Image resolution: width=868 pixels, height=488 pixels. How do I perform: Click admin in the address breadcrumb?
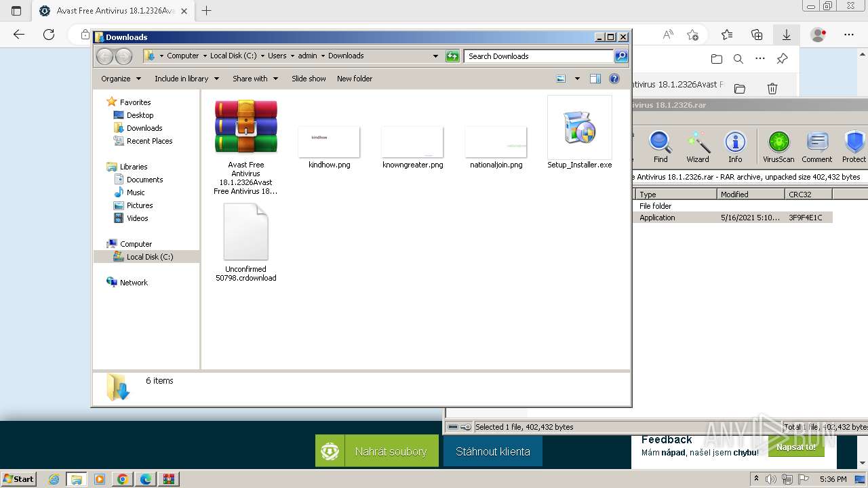[307, 56]
